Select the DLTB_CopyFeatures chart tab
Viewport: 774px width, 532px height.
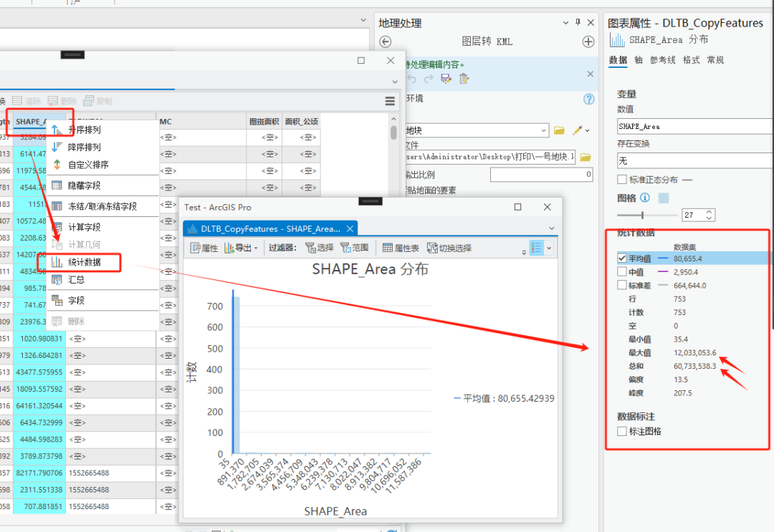tap(270, 229)
